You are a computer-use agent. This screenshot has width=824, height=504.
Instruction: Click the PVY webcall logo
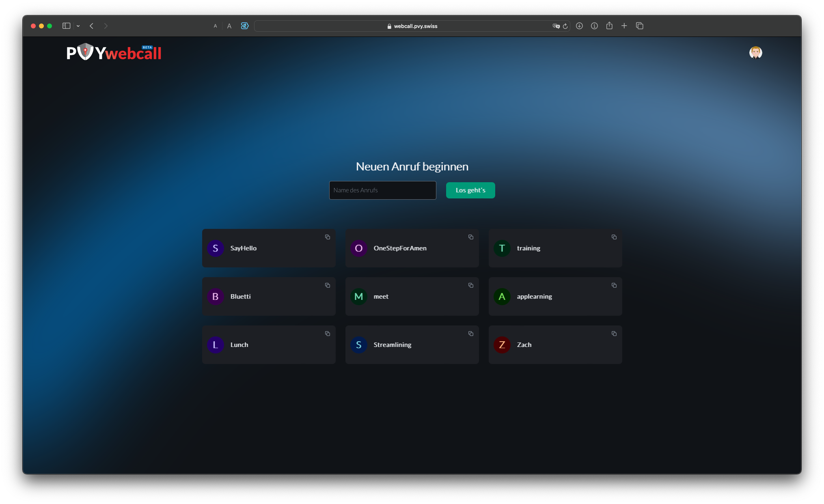[x=114, y=52]
